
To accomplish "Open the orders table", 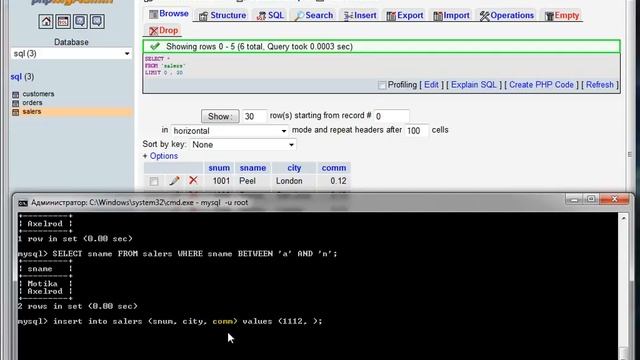I will click(x=32, y=103).
